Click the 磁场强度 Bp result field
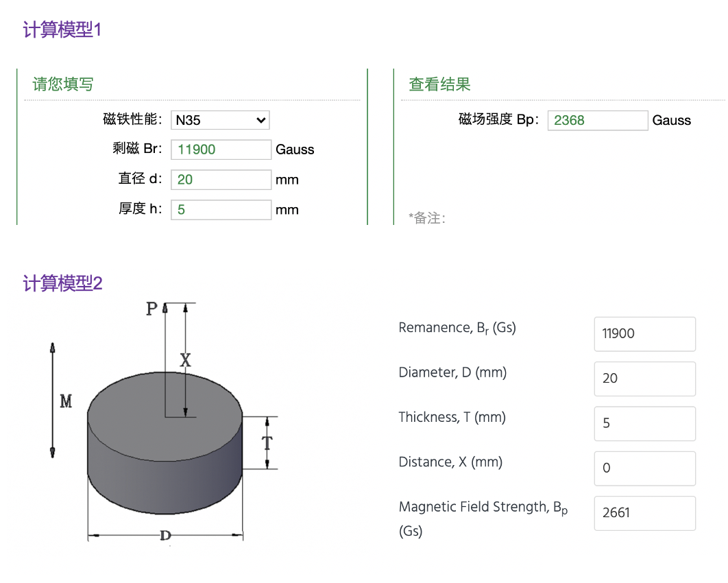The width and height of the screenshot is (728, 583). pos(598,120)
